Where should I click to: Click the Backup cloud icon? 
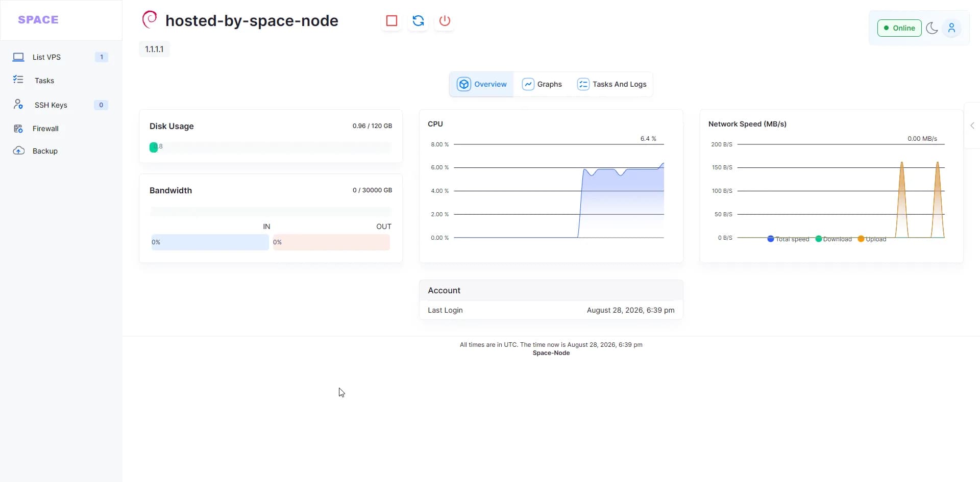[x=18, y=150]
